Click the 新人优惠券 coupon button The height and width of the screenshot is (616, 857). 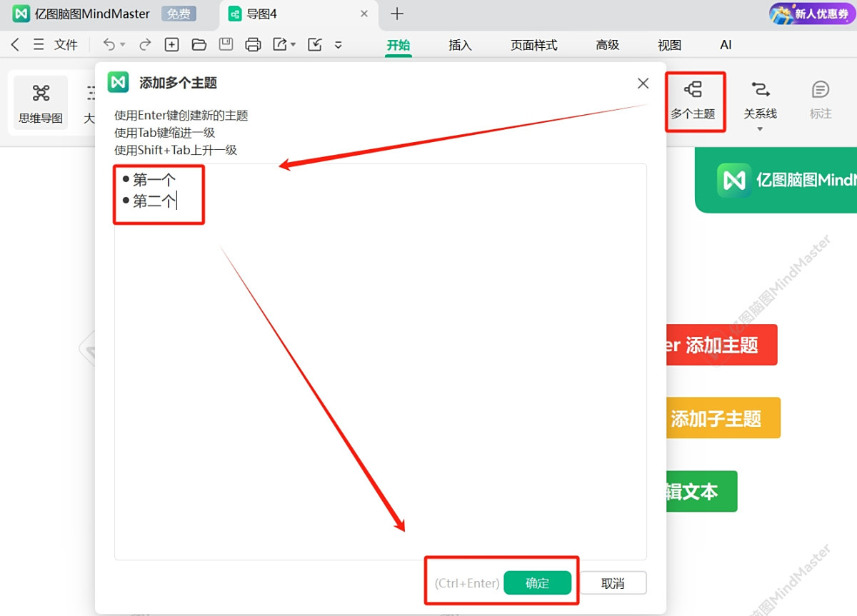(x=811, y=14)
